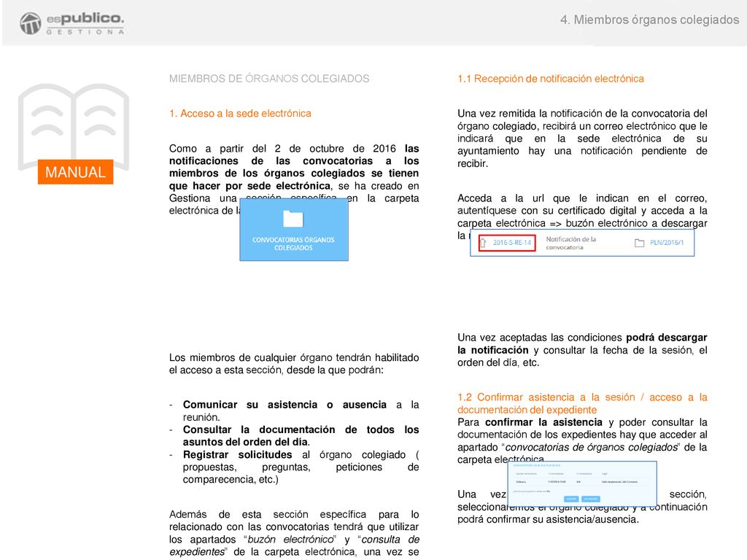Click the 'MIEMBROS DE ÓRGANOS COLEGIADOS' gray heading
Image resolution: width=747 pixels, height=560 pixels.
click(269, 79)
